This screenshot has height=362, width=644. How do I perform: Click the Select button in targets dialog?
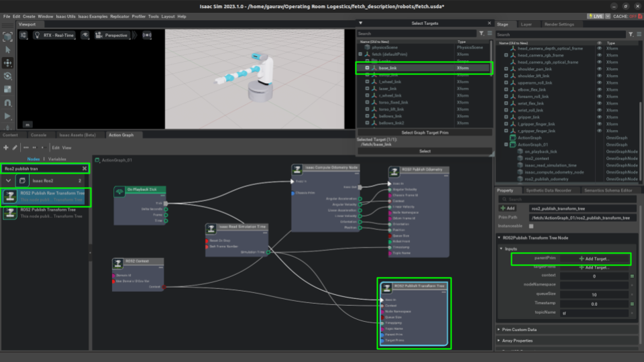tap(425, 152)
